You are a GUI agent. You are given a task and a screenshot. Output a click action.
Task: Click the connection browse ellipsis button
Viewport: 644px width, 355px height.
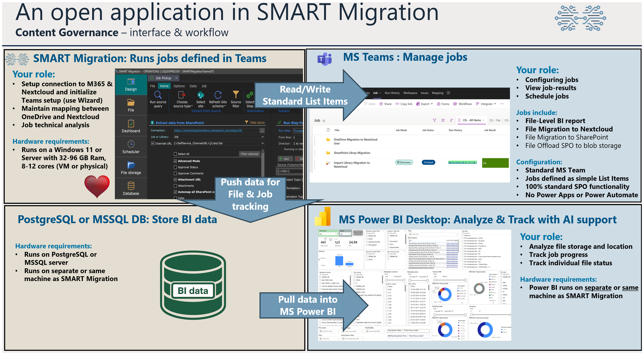(x=262, y=130)
